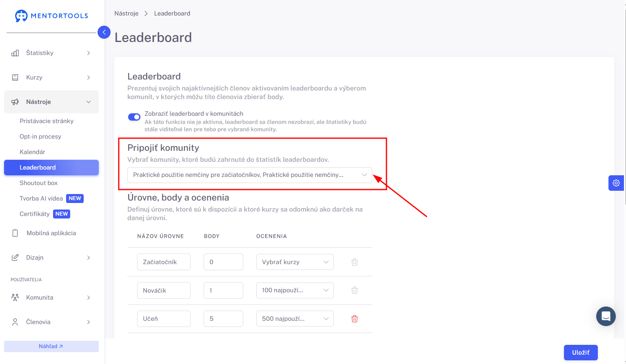Open Pristávacie stránky menu item
The image size is (626, 364).
coord(47,121)
